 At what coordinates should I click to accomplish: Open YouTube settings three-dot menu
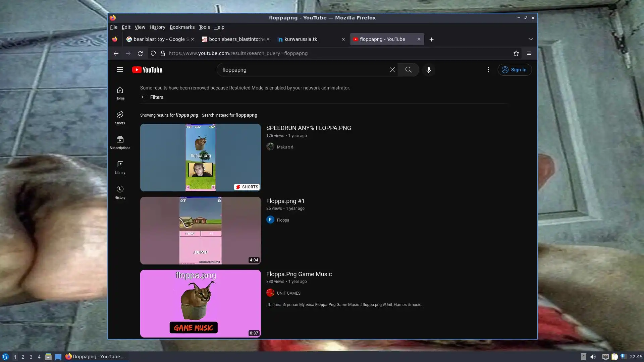[488, 70]
